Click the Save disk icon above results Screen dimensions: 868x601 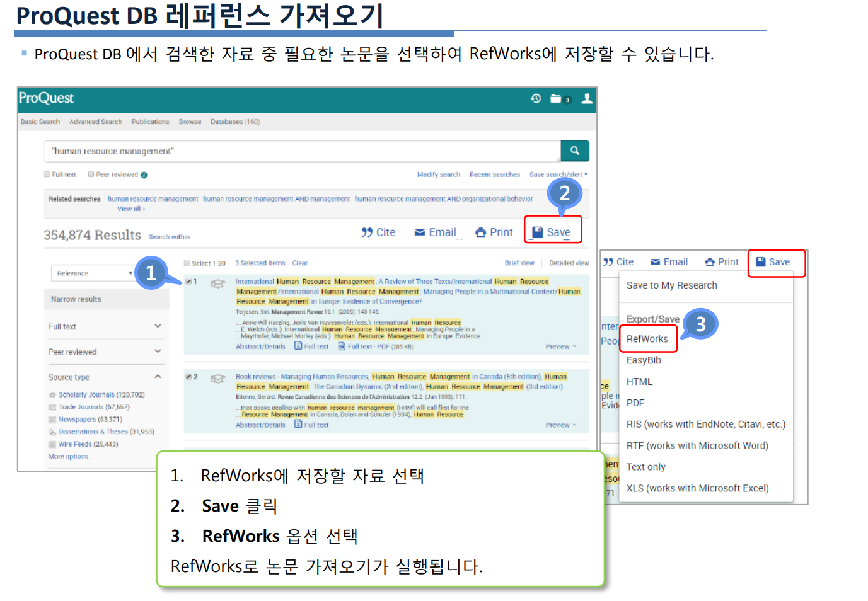(538, 232)
